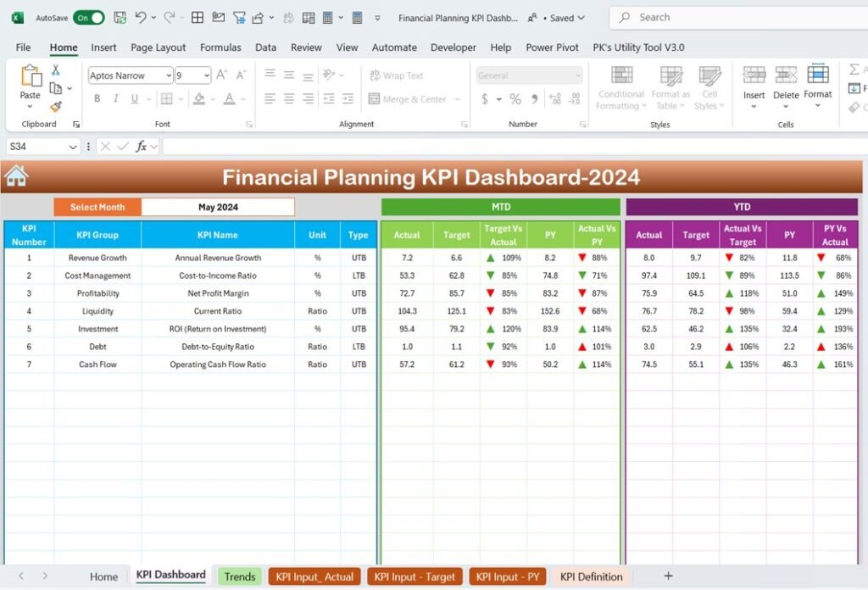Toggle underline formatting
This screenshot has height=590, width=868.
coord(134,99)
